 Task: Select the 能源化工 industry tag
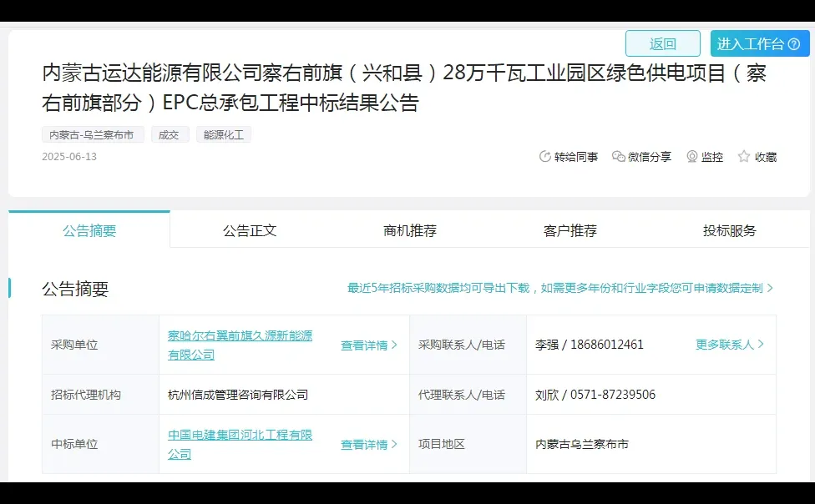223,134
